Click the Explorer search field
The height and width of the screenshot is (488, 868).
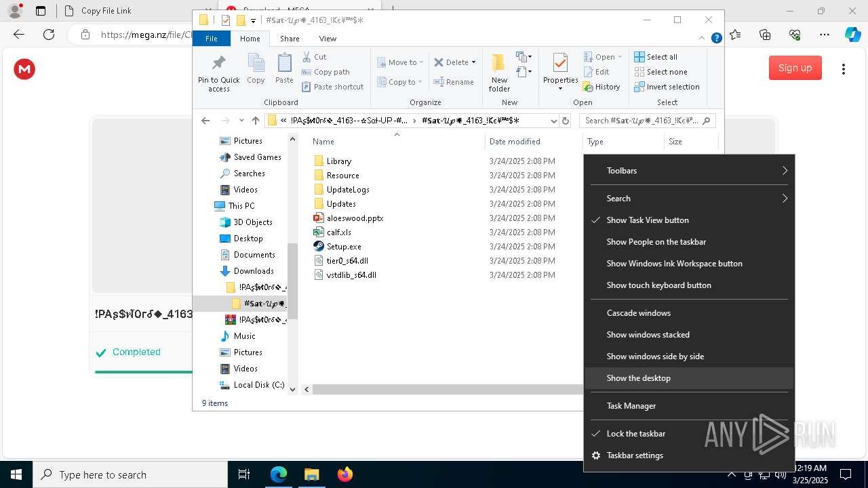click(648, 121)
